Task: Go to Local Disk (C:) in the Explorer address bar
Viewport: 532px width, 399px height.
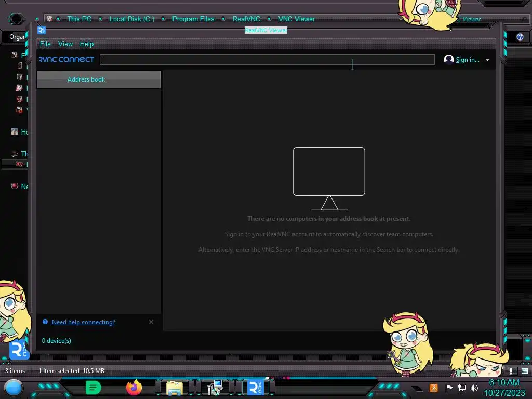Action: pyautogui.click(x=131, y=19)
